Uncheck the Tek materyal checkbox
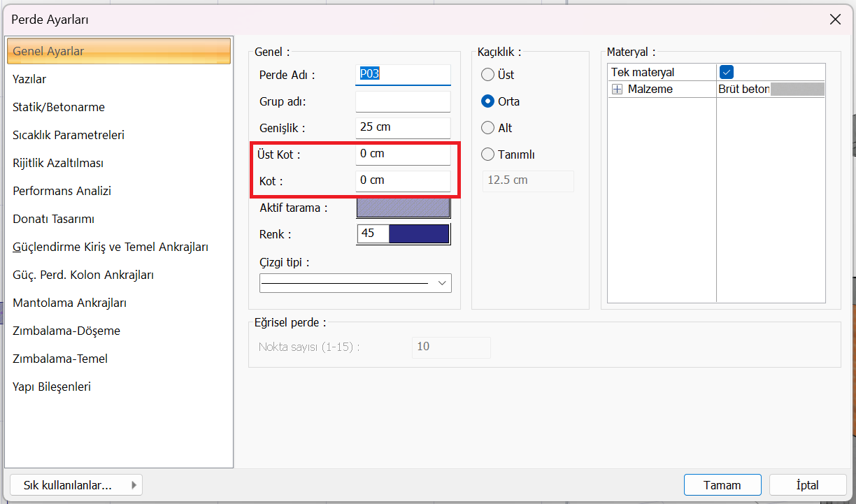Screen dimensions: 856x504 [727, 72]
